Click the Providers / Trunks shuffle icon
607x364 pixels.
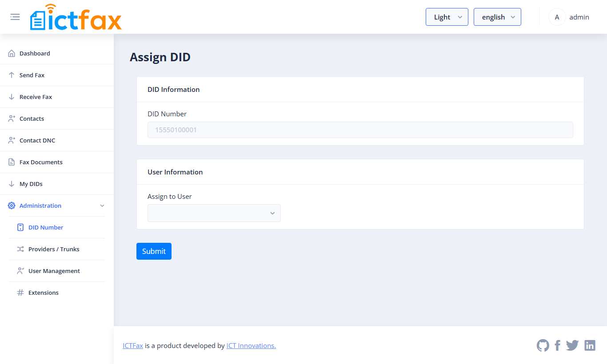tap(20, 249)
